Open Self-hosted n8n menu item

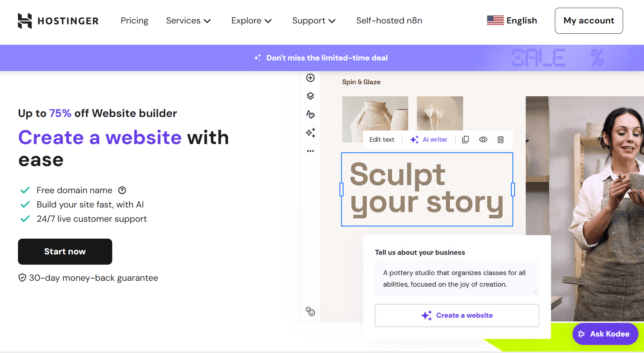389,21
